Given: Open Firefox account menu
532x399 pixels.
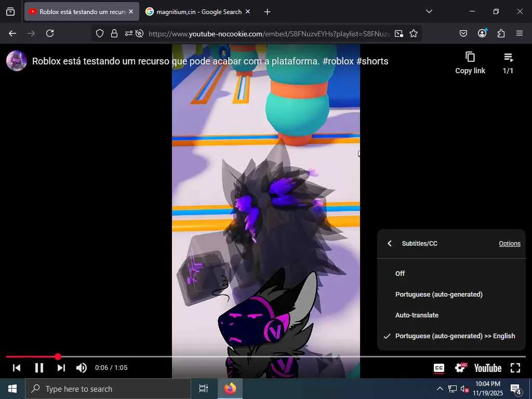Looking at the screenshot, I should [x=482, y=33].
